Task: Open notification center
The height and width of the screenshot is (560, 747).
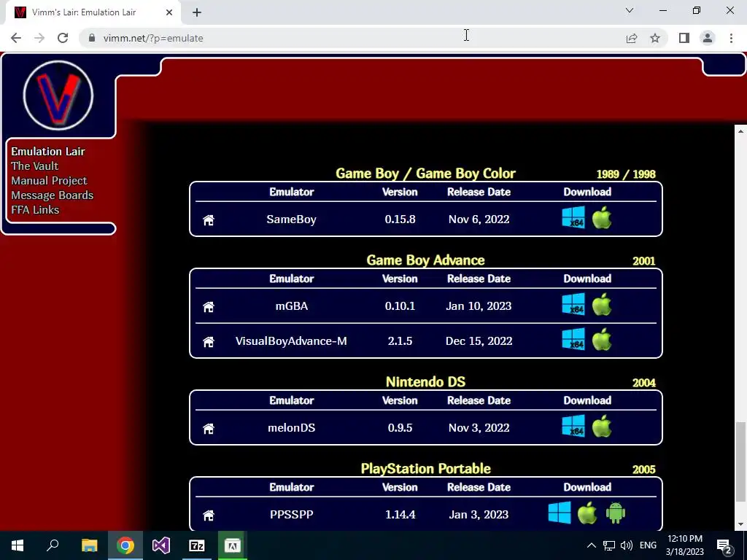Action: click(724, 545)
